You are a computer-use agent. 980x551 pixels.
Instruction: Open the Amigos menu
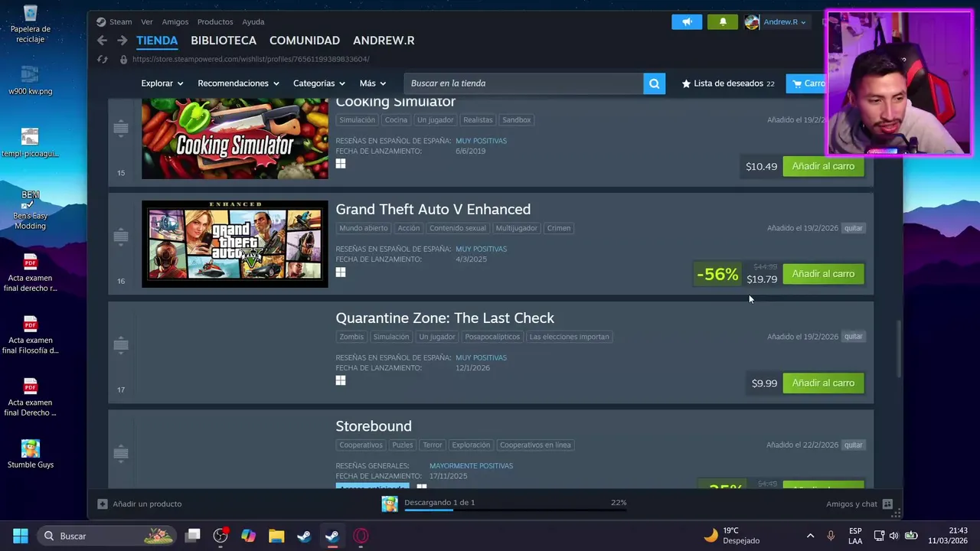pyautogui.click(x=175, y=22)
